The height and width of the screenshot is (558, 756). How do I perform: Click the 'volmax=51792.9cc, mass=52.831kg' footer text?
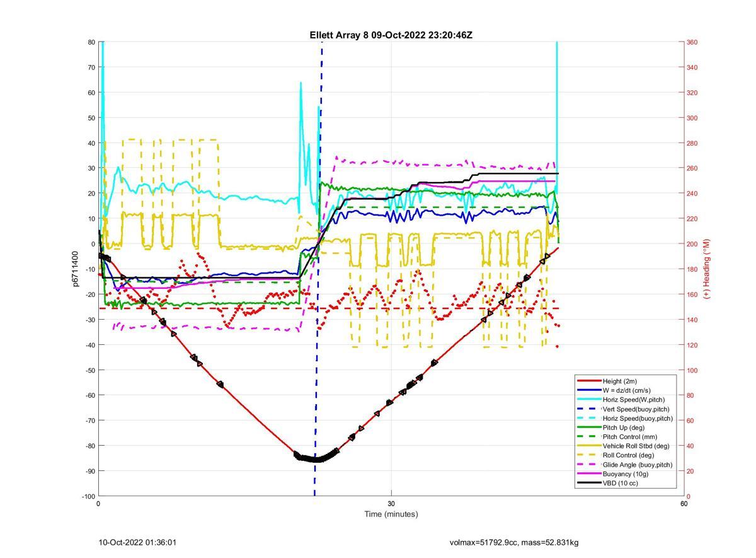514,542
